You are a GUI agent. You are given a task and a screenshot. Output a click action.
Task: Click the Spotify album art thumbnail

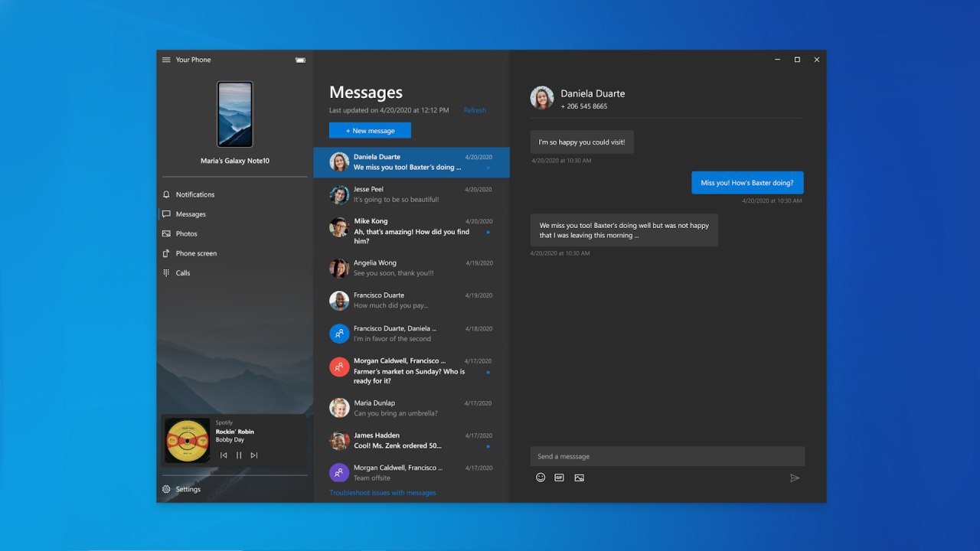(188, 441)
